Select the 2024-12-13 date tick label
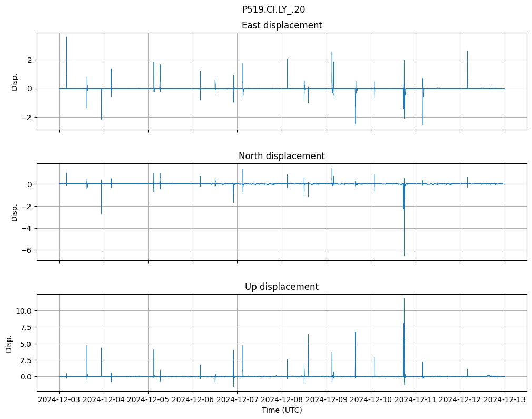The height and width of the screenshot is (419, 532). point(505,401)
